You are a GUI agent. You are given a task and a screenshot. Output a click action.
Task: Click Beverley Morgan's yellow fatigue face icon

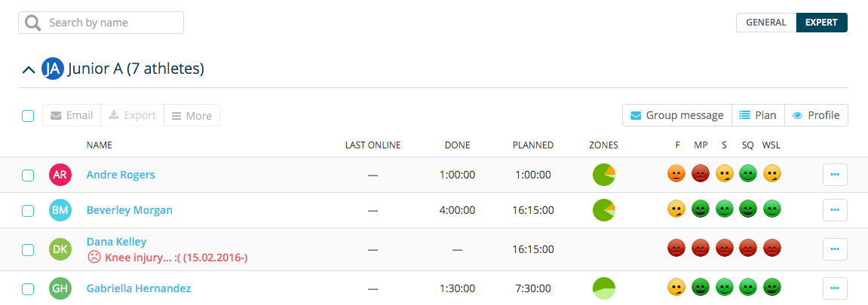point(676,210)
